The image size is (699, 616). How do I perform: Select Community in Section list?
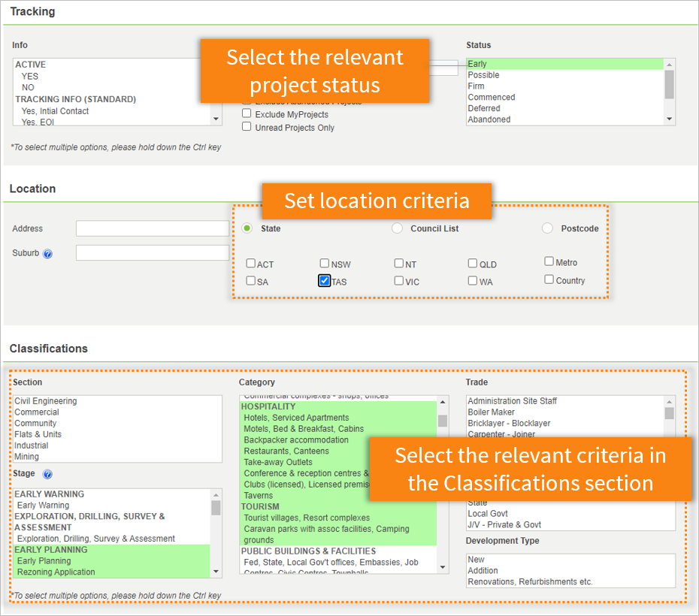(118, 424)
